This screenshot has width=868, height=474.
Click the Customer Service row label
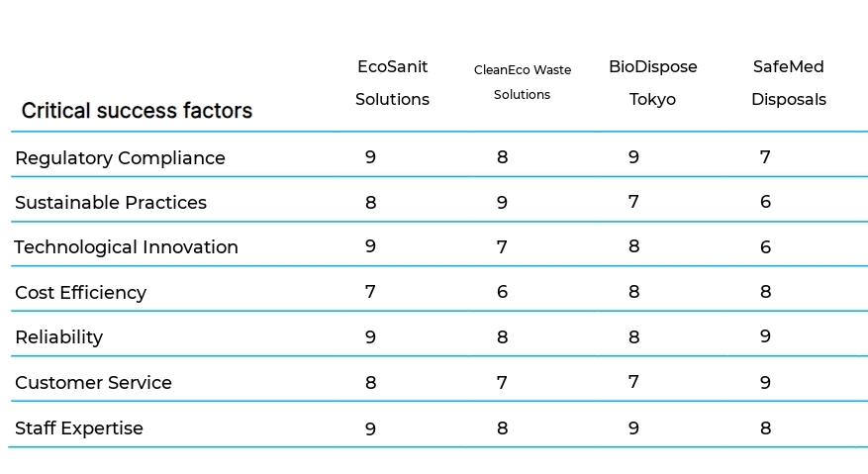(x=93, y=383)
